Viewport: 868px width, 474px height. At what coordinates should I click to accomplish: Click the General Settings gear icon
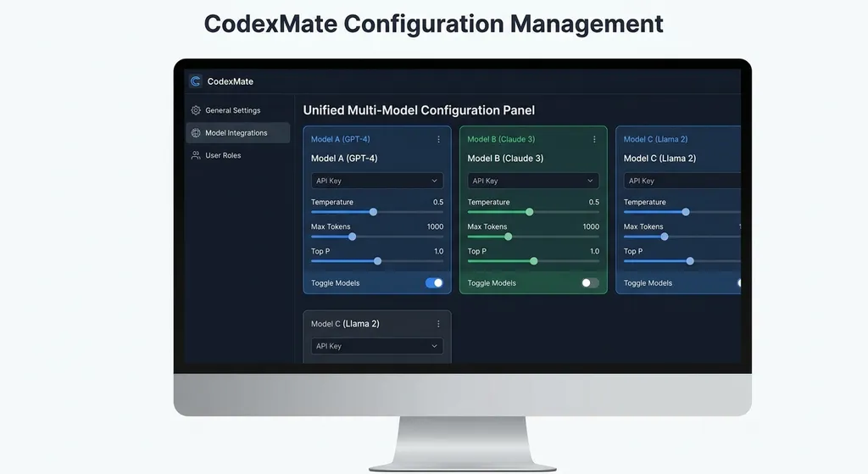point(196,110)
